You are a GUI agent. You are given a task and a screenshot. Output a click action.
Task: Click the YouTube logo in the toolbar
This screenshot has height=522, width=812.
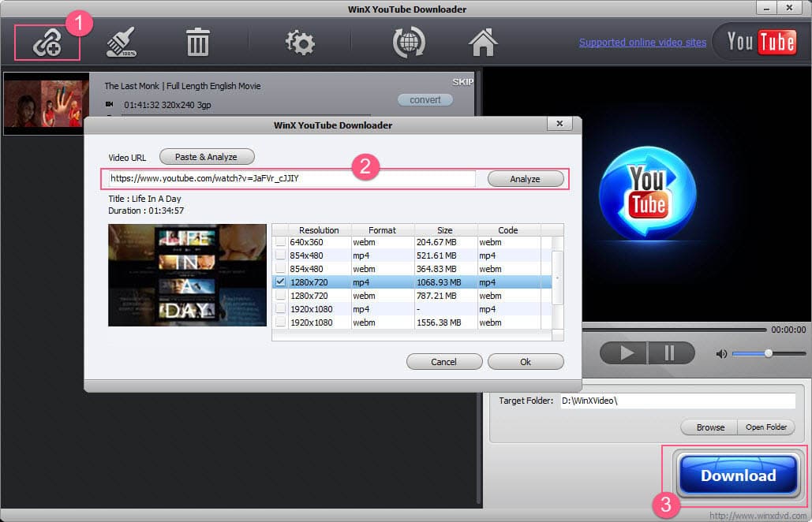point(761,42)
